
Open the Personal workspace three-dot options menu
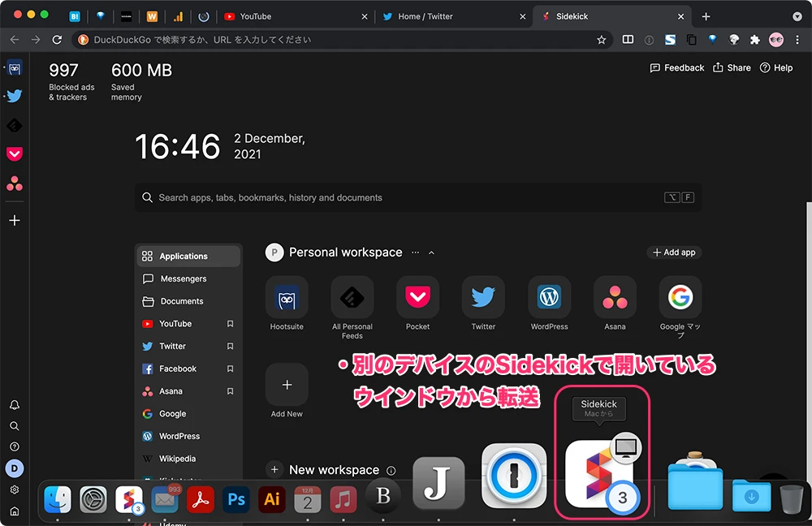[x=415, y=252]
